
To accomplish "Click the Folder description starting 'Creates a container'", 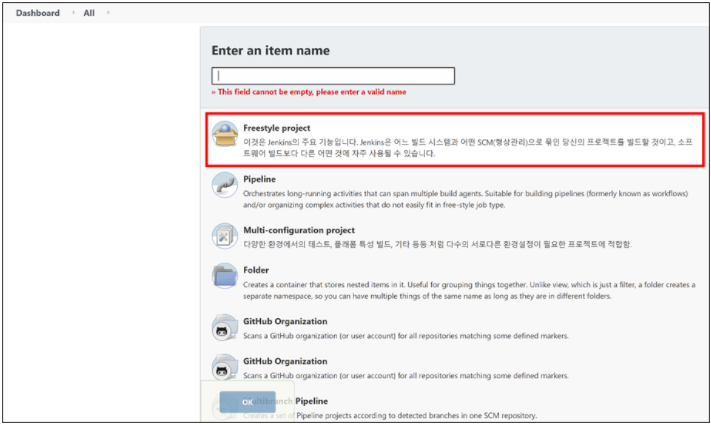I will tap(469, 290).
